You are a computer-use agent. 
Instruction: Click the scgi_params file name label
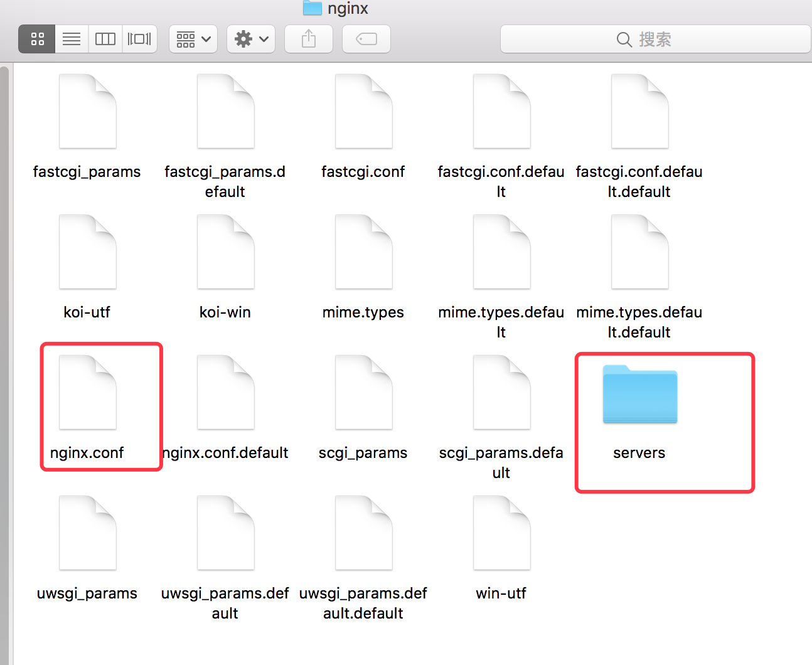coord(363,453)
